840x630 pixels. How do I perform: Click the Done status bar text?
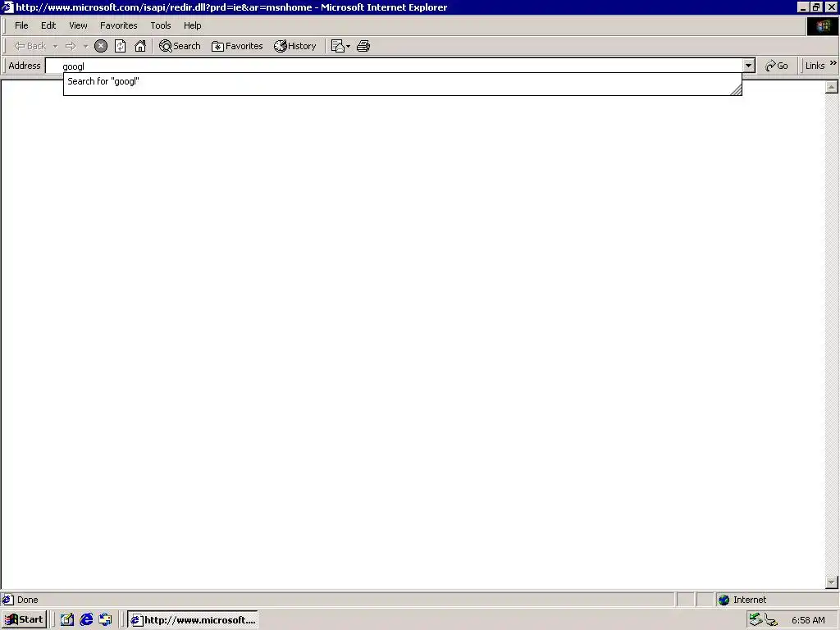click(27, 600)
